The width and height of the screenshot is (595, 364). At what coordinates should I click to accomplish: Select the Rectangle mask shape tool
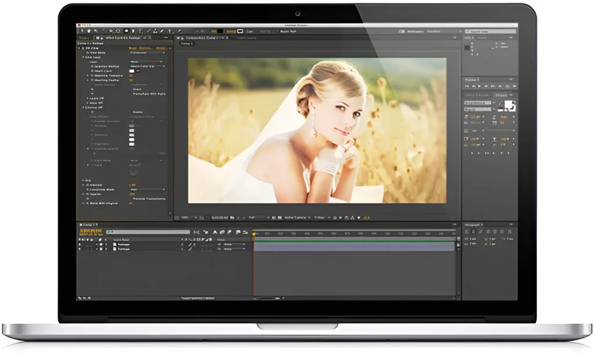(126, 31)
